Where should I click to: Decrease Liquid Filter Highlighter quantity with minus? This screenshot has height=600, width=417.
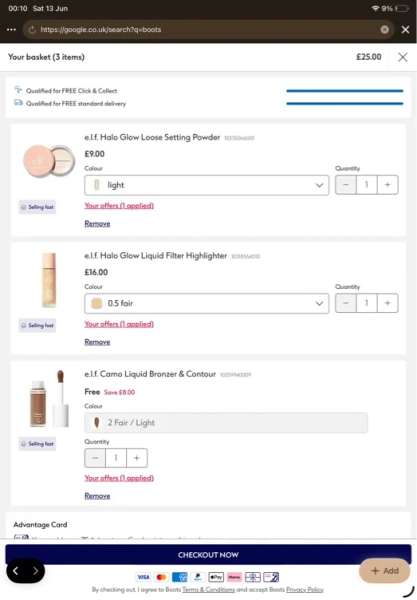click(346, 303)
